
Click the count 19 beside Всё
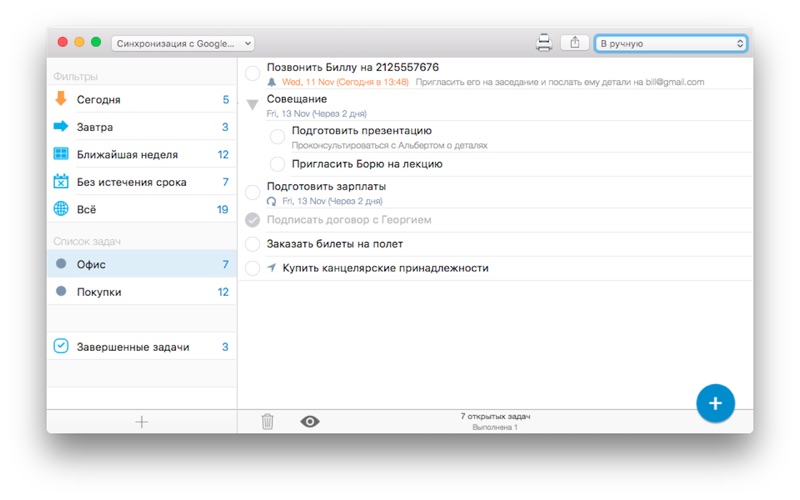[x=222, y=209]
